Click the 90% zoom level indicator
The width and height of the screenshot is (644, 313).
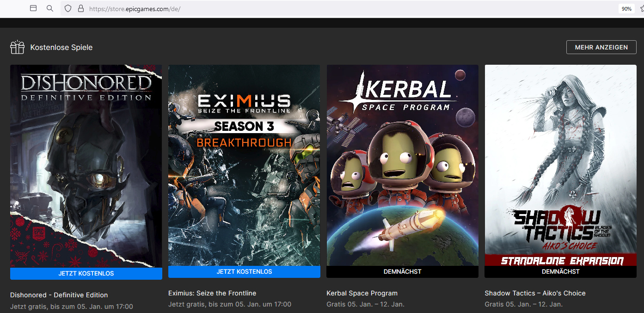click(626, 9)
